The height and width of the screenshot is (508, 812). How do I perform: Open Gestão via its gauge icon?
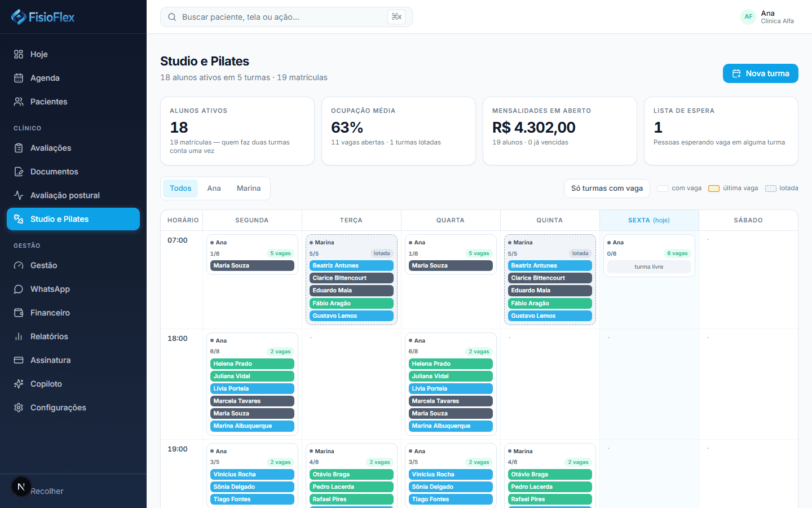19,265
